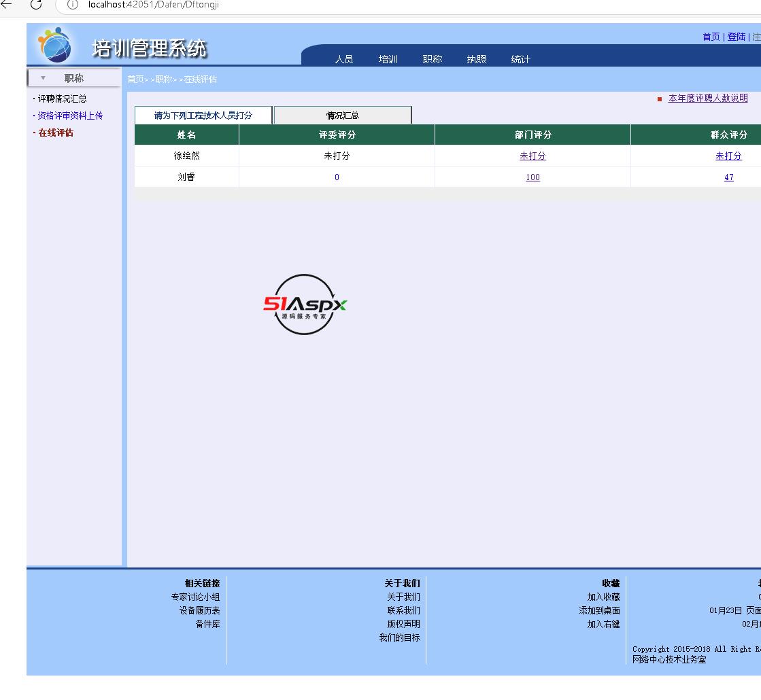
Task: Click 评聘情况汇总 in the sidebar
Action: tap(62, 99)
